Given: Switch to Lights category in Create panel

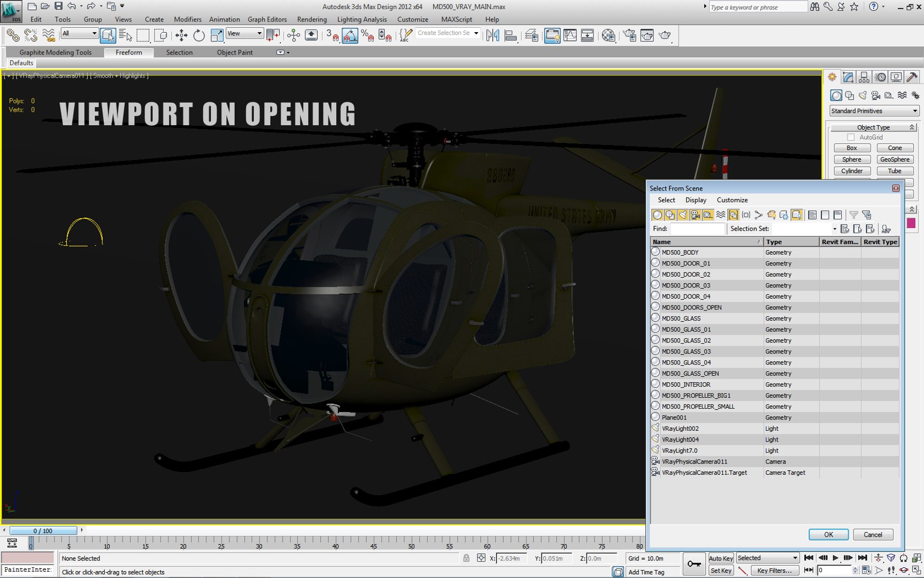Looking at the screenshot, I should (863, 95).
